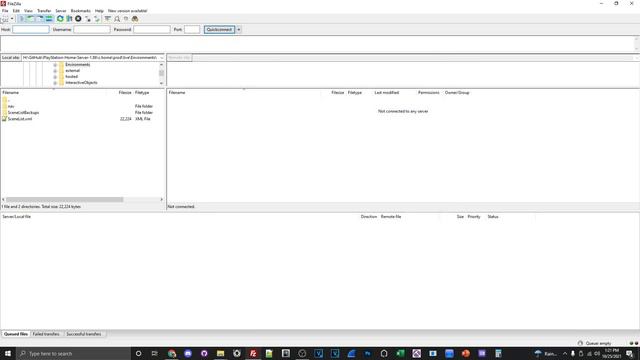This screenshot has height=360, width=640.
Task: Click the queue Server/Local file column header
Action: 16,217
